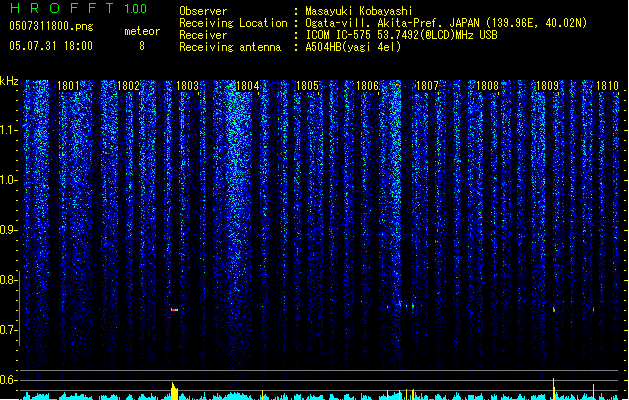
Task: Click the 1.1 kHz axis label
Action: [8, 130]
